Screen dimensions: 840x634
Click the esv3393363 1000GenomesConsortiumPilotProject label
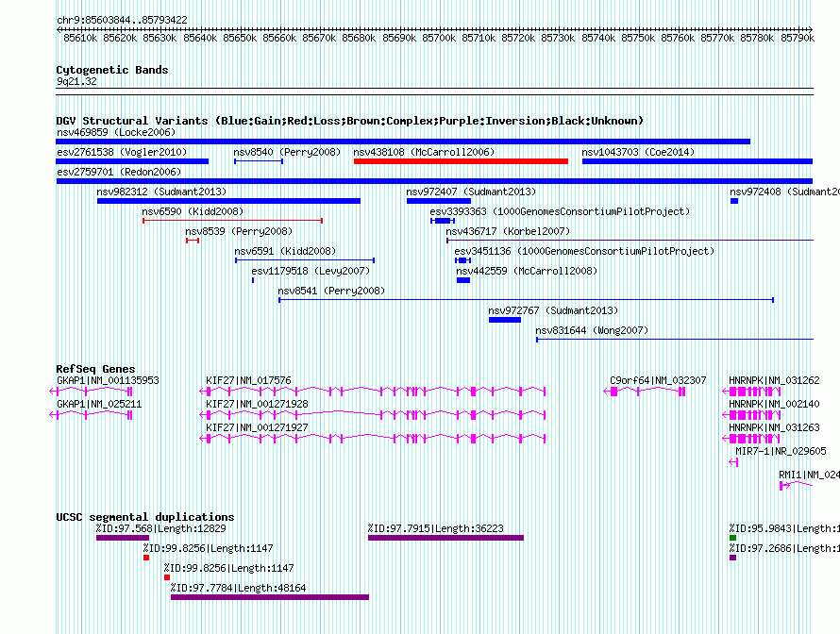[560, 211]
